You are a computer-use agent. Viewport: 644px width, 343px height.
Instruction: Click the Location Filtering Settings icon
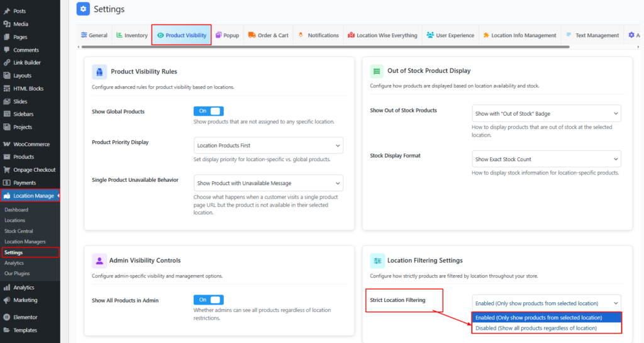[377, 261]
